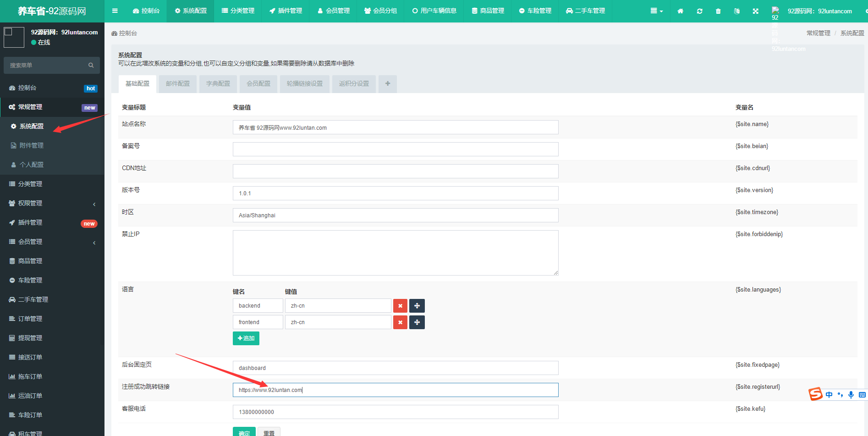The height and width of the screenshot is (436, 868).
Task: Open 插件管理 top navigation tab
Action: (x=286, y=11)
